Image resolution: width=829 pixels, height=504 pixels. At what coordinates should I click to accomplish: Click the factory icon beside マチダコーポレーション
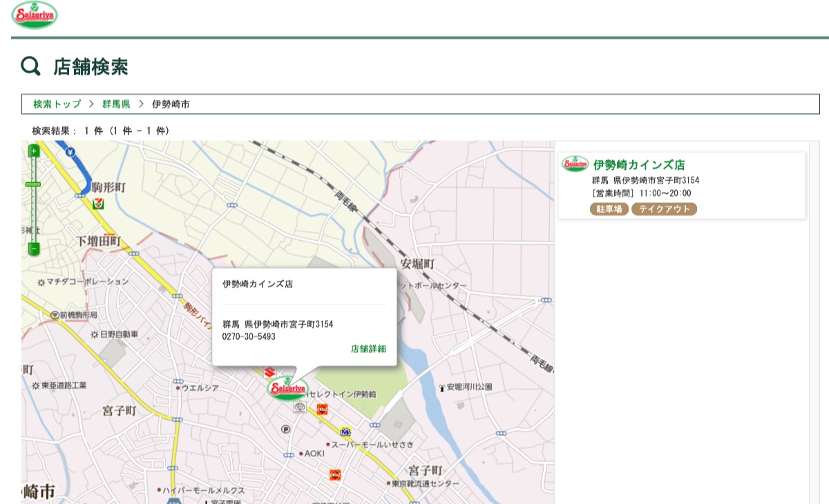pyautogui.click(x=41, y=282)
